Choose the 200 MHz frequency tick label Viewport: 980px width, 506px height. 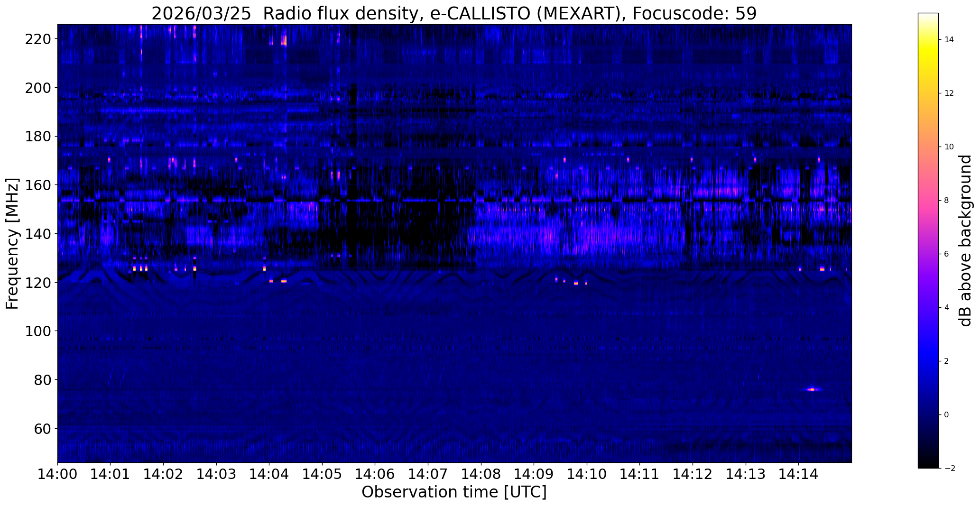point(38,88)
